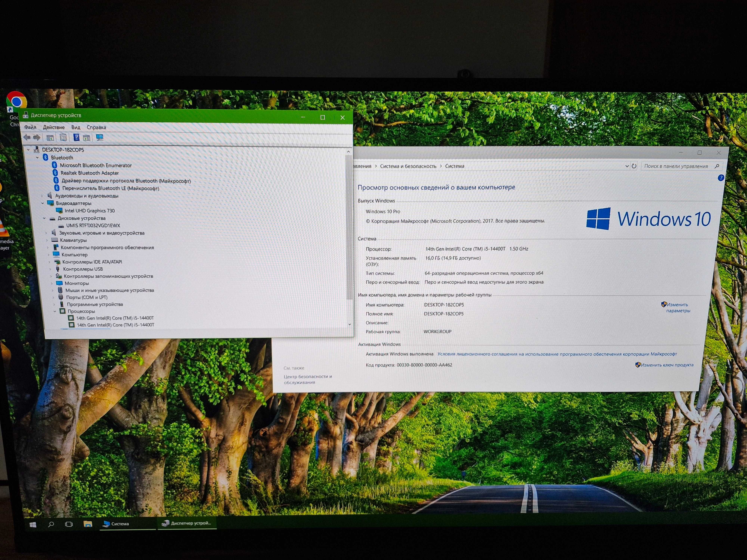Click Система и безопасность breadcrumb
This screenshot has height=560, width=747.
(x=408, y=166)
